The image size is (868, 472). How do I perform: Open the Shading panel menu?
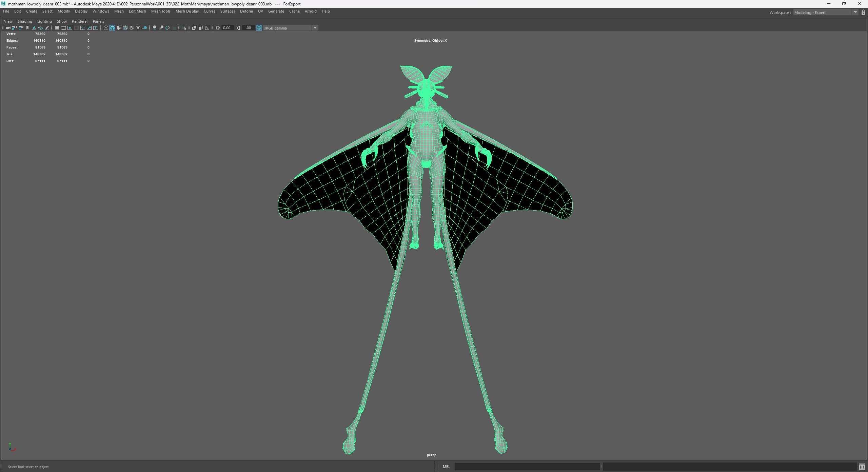click(x=25, y=21)
